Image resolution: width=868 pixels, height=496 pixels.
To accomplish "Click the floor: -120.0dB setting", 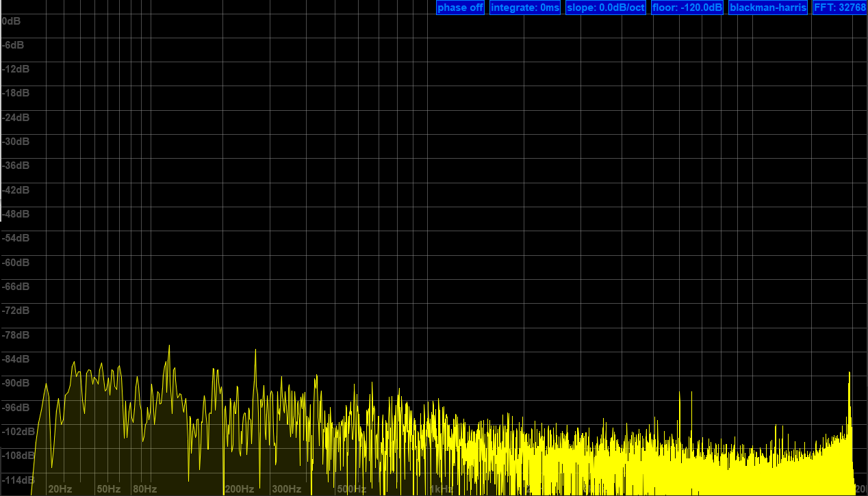I will point(687,8).
